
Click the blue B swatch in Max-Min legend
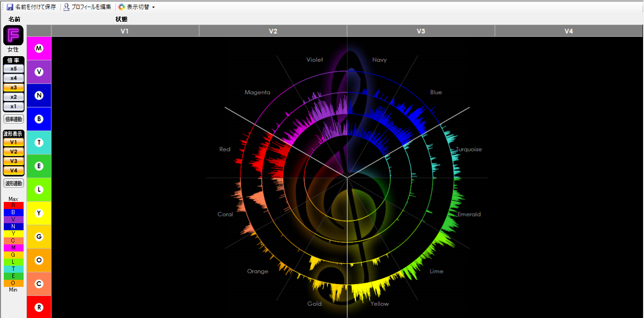pyautogui.click(x=13, y=212)
